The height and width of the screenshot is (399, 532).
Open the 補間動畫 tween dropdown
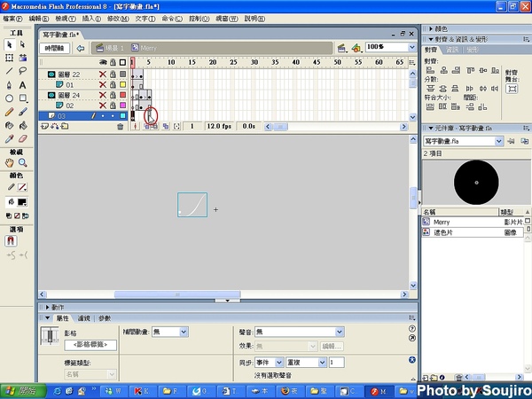coord(184,331)
